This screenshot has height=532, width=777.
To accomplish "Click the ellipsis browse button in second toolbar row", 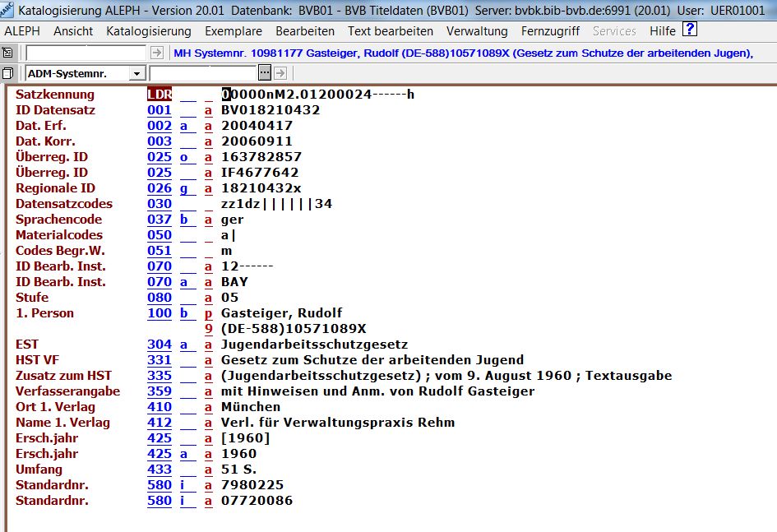I will coord(267,74).
